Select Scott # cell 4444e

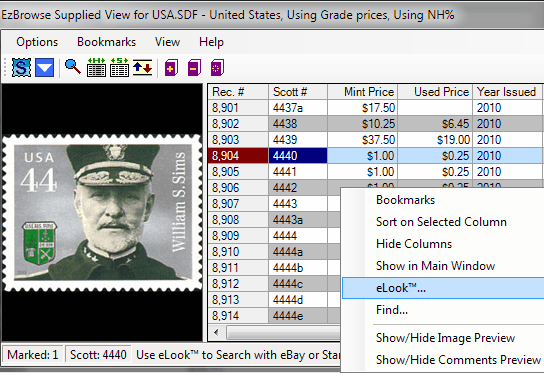tap(298, 316)
